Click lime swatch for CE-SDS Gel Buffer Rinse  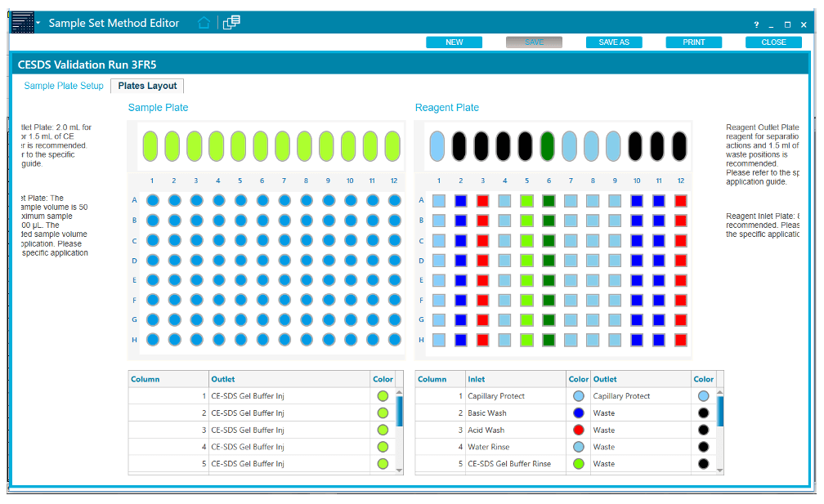click(579, 464)
